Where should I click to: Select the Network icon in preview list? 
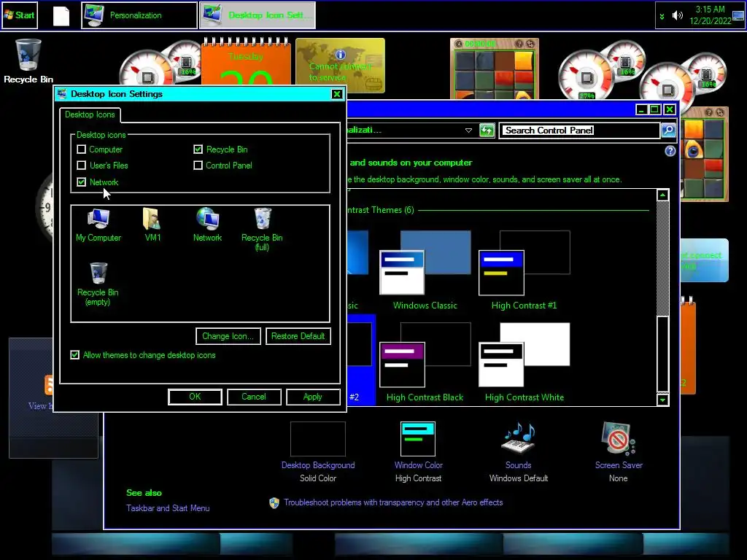[207, 225]
